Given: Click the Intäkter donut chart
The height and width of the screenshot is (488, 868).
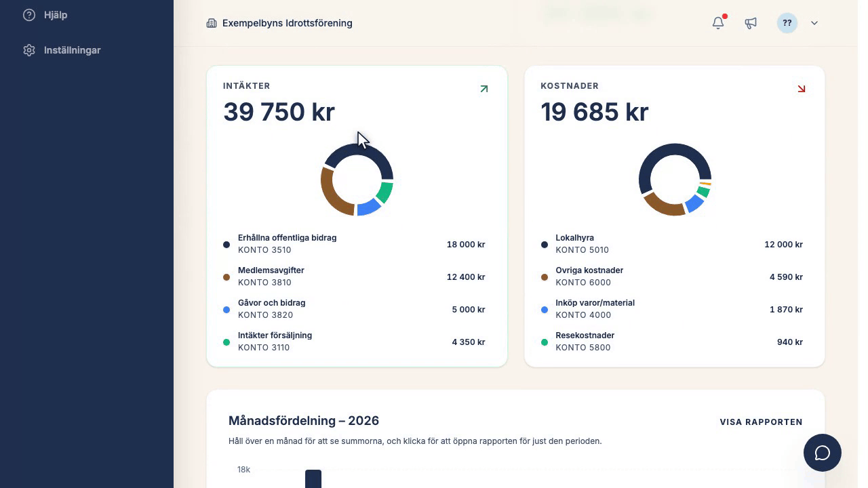Looking at the screenshot, I should [357, 180].
